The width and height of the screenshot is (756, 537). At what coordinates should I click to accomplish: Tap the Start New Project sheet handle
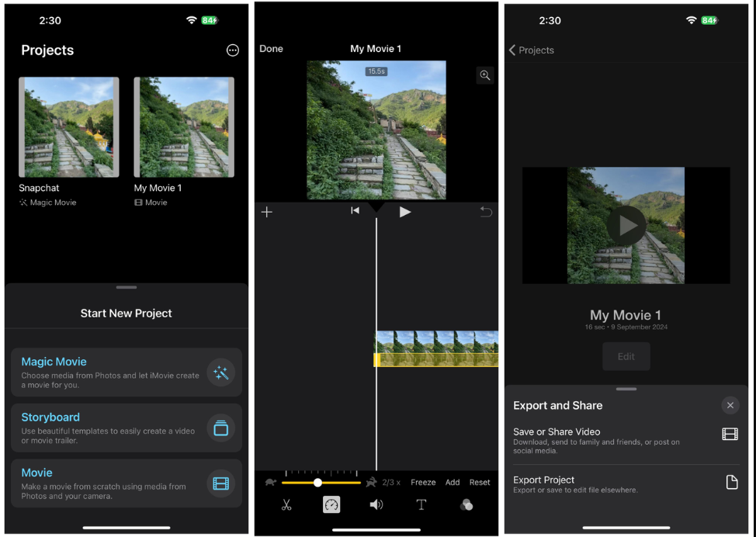pyautogui.click(x=127, y=287)
